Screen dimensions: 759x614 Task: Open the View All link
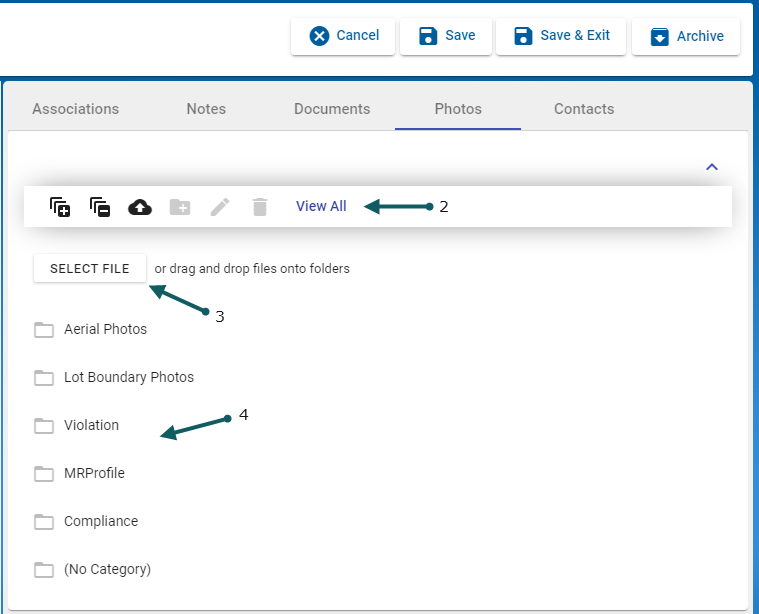click(x=321, y=206)
